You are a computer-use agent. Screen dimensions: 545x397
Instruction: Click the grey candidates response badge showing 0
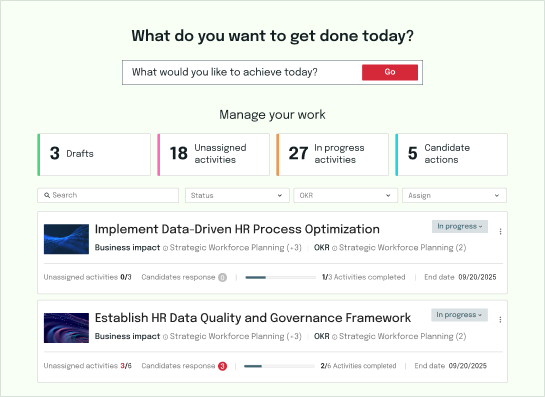222,277
